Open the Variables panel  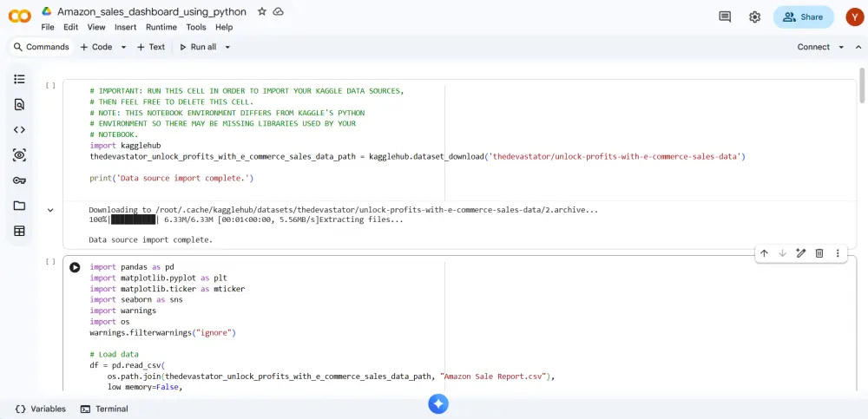coord(41,409)
